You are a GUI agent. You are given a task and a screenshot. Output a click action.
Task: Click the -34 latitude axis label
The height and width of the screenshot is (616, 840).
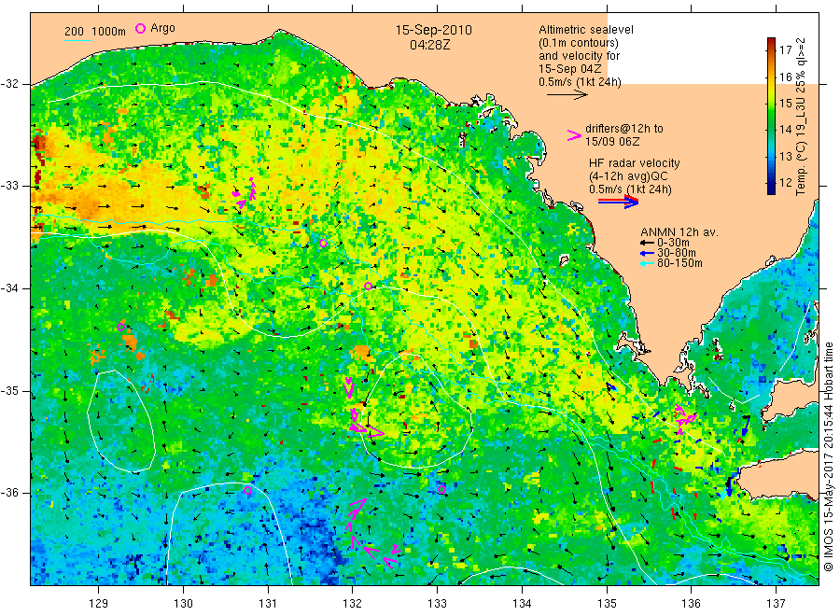pos(9,288)
